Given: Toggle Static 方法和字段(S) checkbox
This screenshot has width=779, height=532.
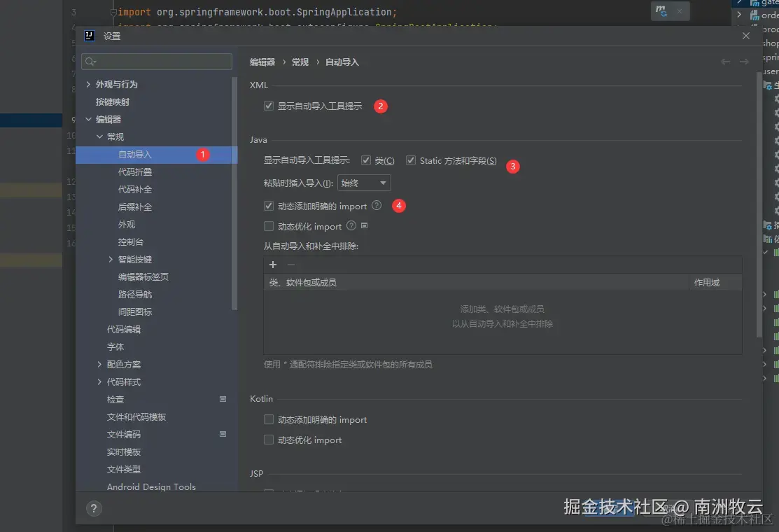Looking at the screenshot, I should click(x=411, y=160).
